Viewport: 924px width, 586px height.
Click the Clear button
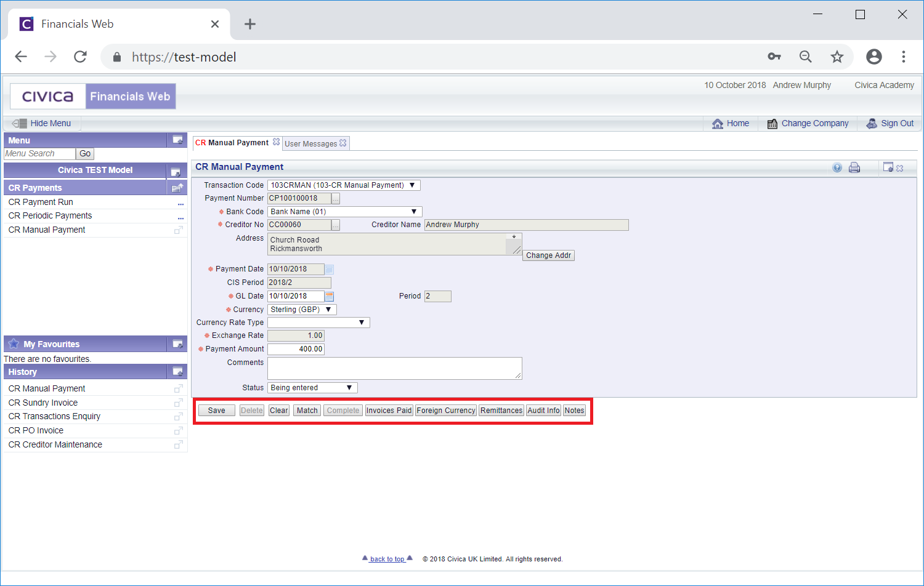click(279, 411)
